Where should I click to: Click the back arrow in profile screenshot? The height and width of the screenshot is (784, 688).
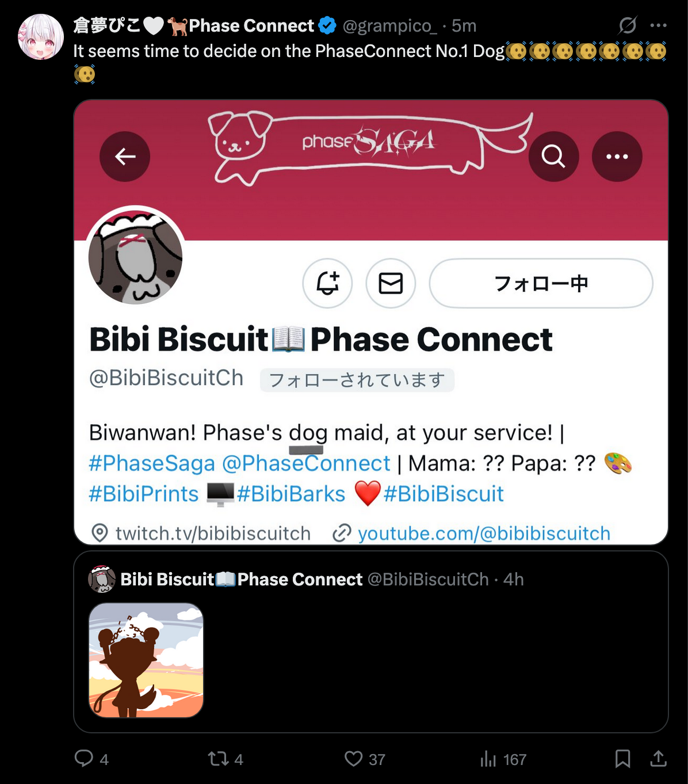pos(125,157)
